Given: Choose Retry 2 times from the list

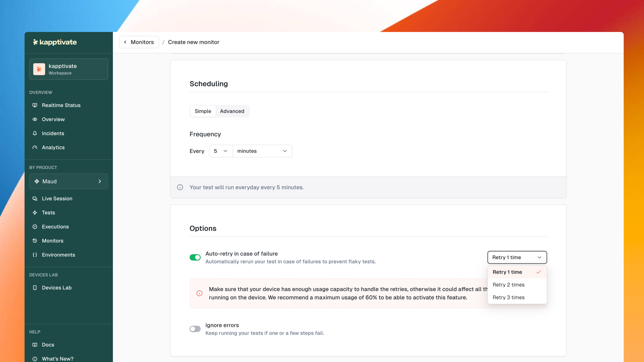Looking at the screenshot, I should [508, 285].
